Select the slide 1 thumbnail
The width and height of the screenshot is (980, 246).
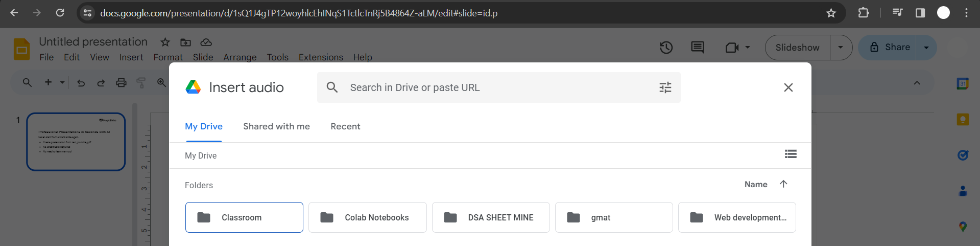76,142
